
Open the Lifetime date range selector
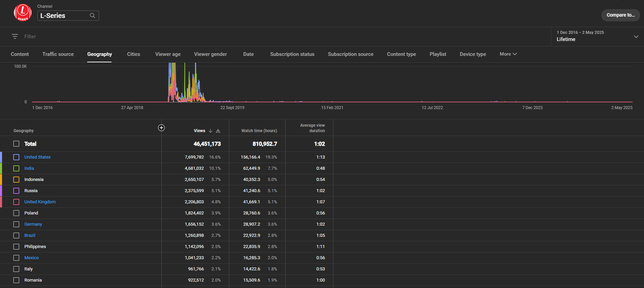(598, 36)
